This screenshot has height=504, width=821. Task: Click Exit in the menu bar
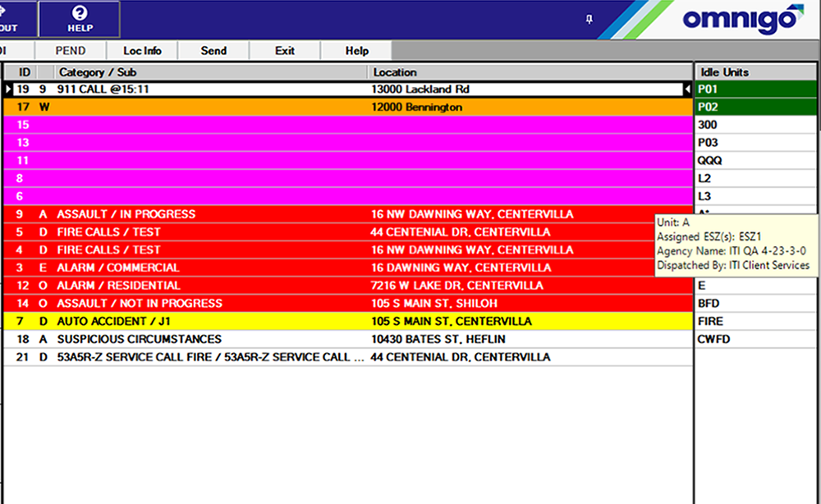coord(283,50)
